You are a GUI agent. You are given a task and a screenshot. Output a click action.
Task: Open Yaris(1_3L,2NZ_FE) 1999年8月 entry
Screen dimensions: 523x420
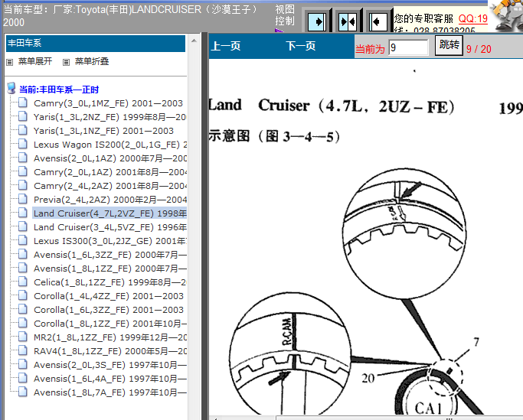(x=110, y=117)
